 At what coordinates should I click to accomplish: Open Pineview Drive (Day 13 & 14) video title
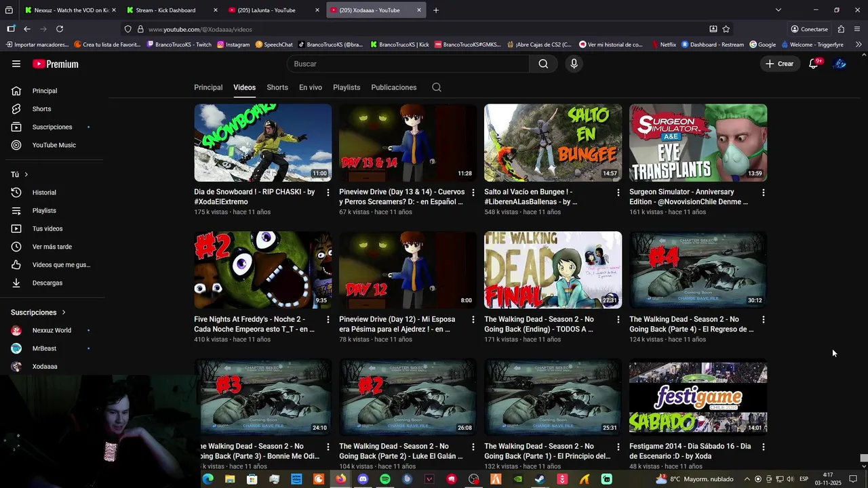(x=402, y=197)
